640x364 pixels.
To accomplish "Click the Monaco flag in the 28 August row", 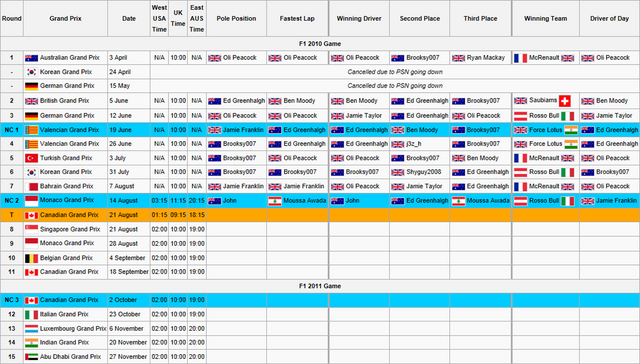I will pos(31,244).
